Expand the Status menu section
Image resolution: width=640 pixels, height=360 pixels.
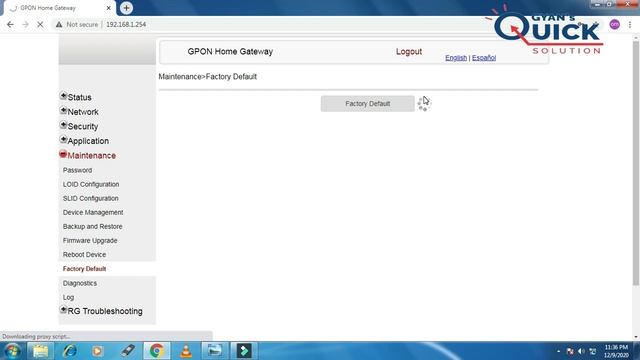click(x=63, y=96)
